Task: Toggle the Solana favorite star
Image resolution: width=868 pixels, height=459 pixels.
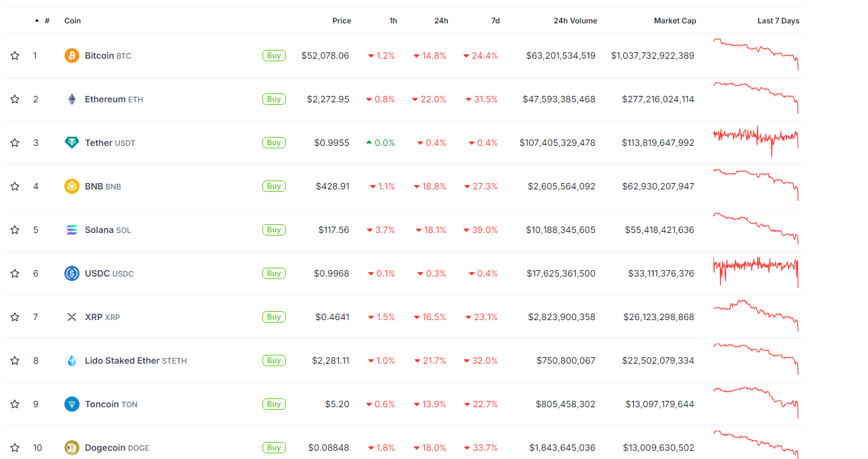Action: [x=15, y=230]
